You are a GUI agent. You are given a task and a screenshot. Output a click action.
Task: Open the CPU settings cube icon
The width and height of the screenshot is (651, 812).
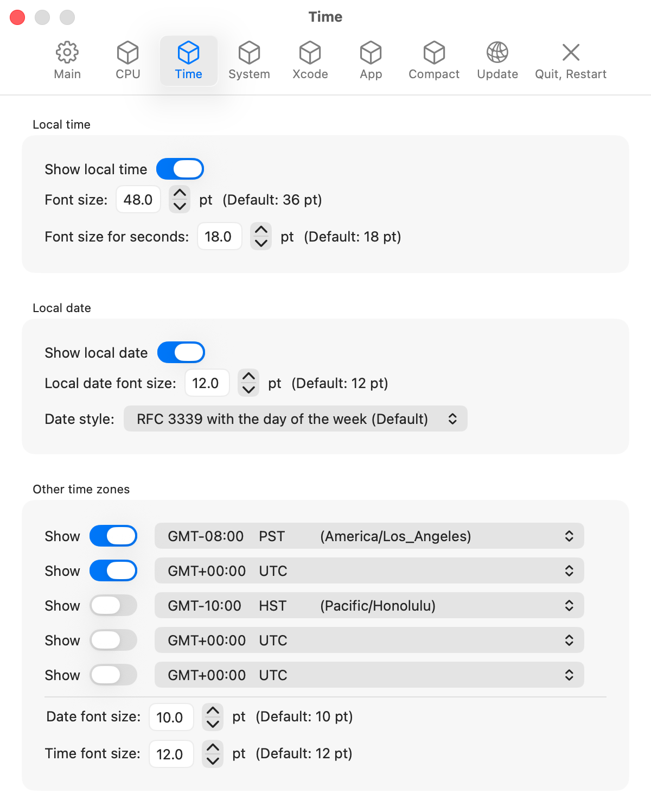point(128,53)
